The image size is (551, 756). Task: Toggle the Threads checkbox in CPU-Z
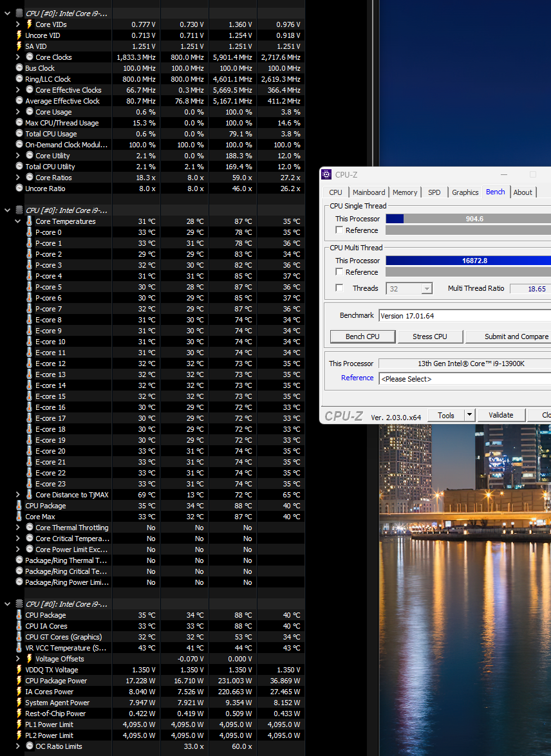pyautogui.click(x=340, y=288)
